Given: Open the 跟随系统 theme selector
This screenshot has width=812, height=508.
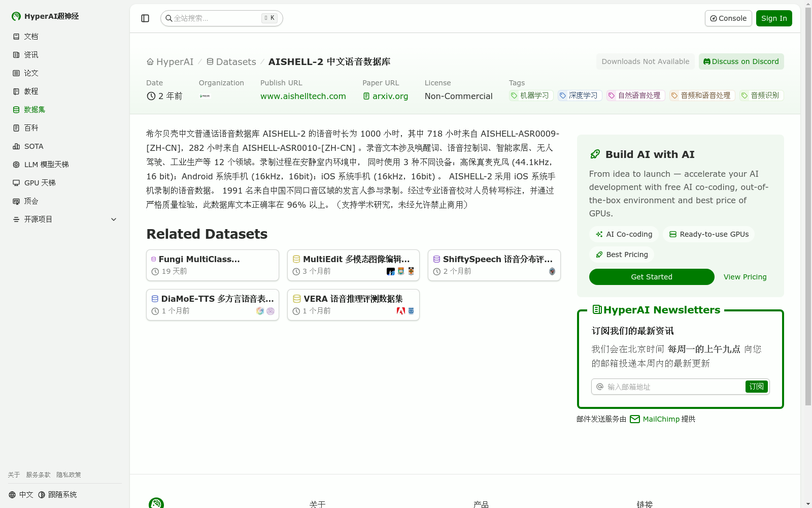Looking at the screenshot, I should coord(57,495).
